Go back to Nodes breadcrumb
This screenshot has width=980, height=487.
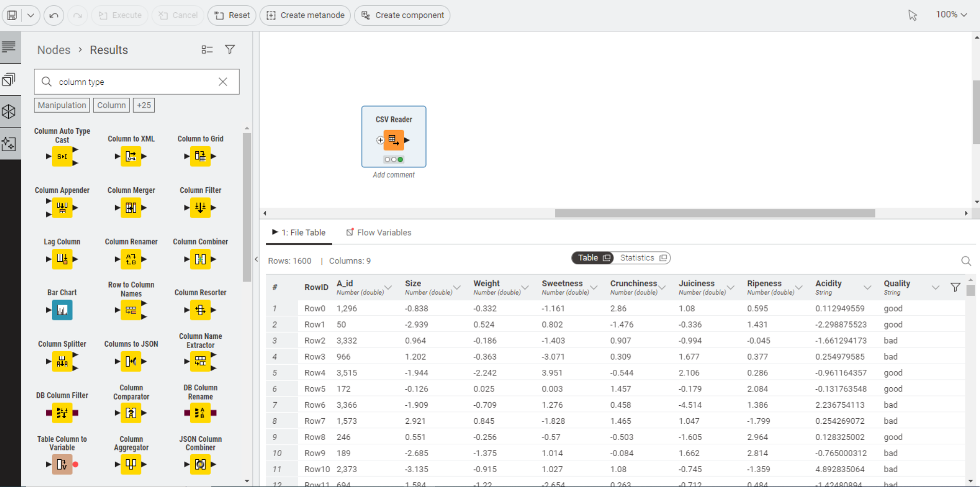pos(54,50)
